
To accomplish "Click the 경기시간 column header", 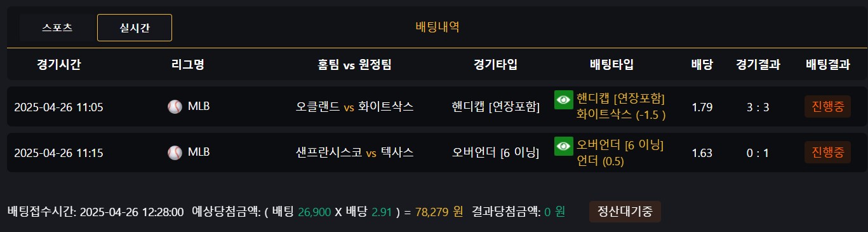I will pos(59,64).
